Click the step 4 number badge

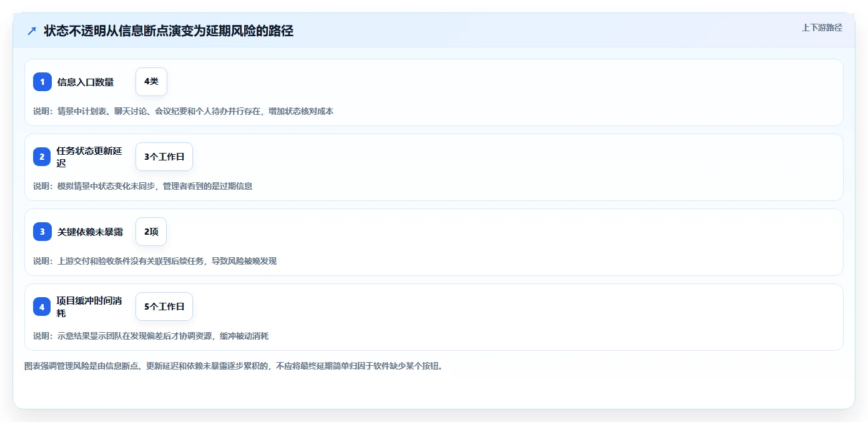[x=42, y=307]
